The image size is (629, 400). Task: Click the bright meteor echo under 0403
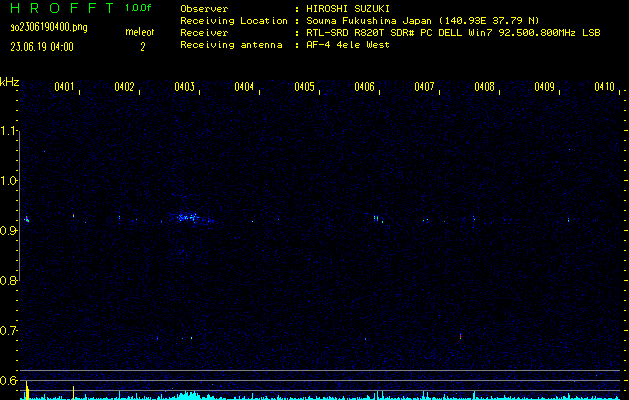pos(186,216)
